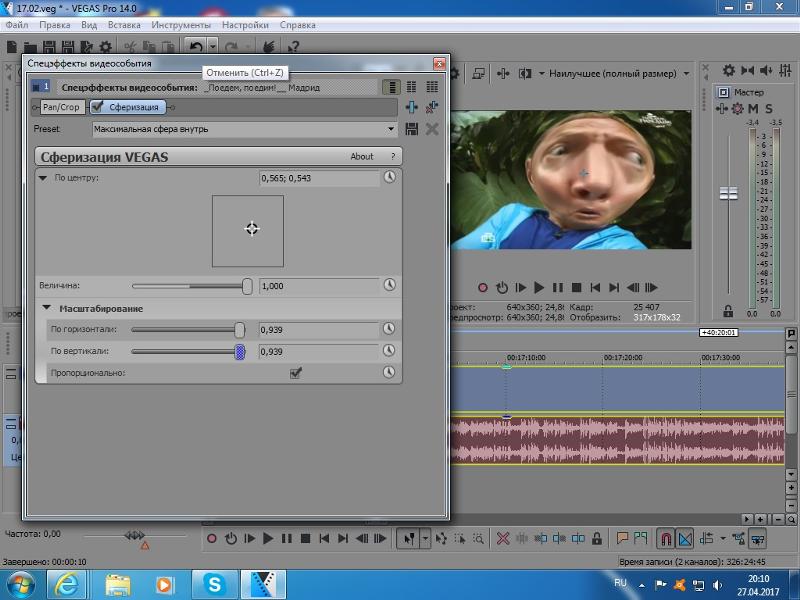
Task: Click the animate clock for По центру
Action: [390, 177]
